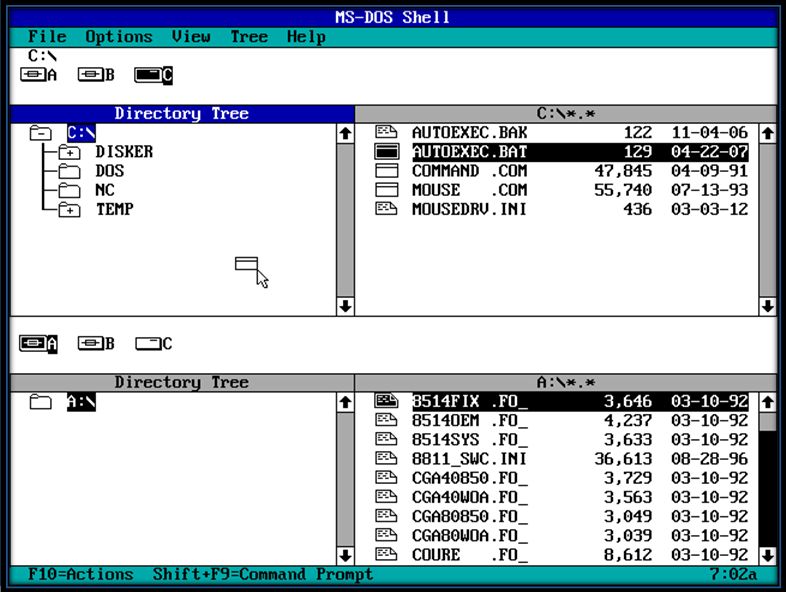Click the 8514OEM.FO_ file icon
This screenshot has height=592, width=786.
click(x=386, y=420)
